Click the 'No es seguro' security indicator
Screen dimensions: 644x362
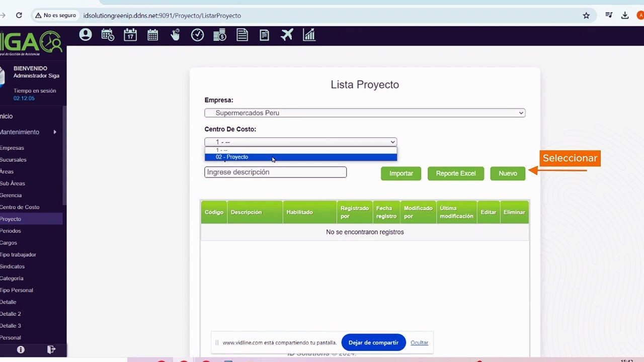click(x=55, y=16)
